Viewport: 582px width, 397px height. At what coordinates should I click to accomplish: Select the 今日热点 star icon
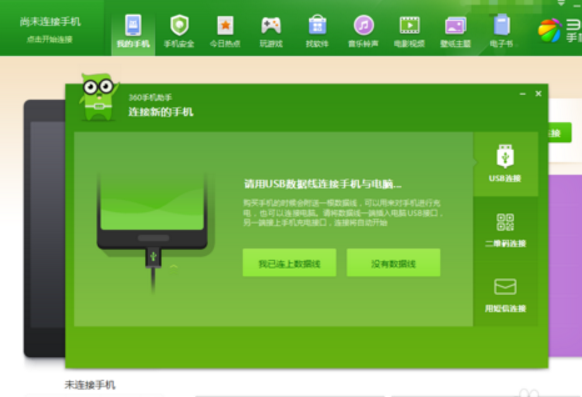tap(225, 26)
